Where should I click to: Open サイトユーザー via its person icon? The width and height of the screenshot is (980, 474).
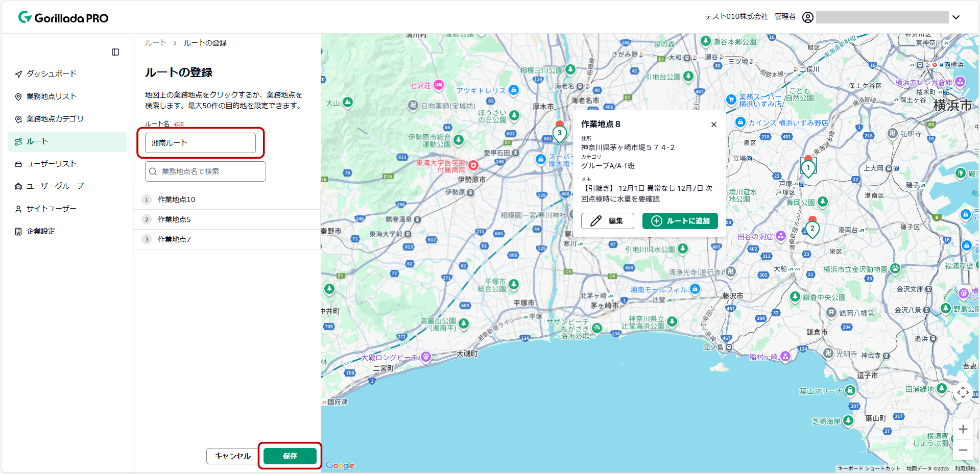coord(18,208)
